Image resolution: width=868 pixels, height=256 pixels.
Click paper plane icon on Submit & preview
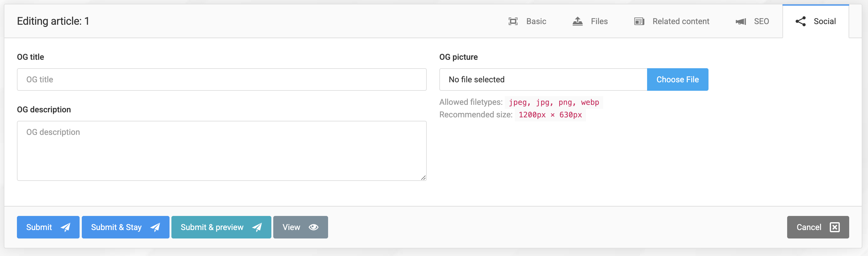click(x=257, y=228)
